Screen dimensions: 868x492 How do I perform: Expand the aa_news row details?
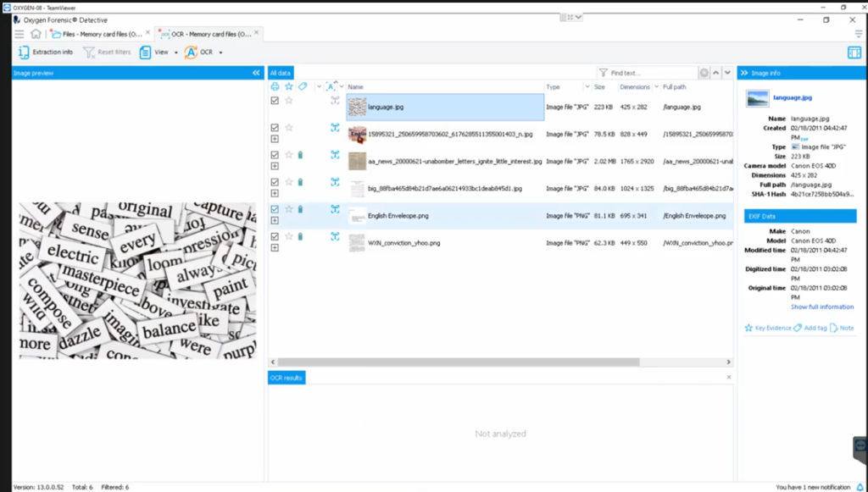click(x=275, y=166)
